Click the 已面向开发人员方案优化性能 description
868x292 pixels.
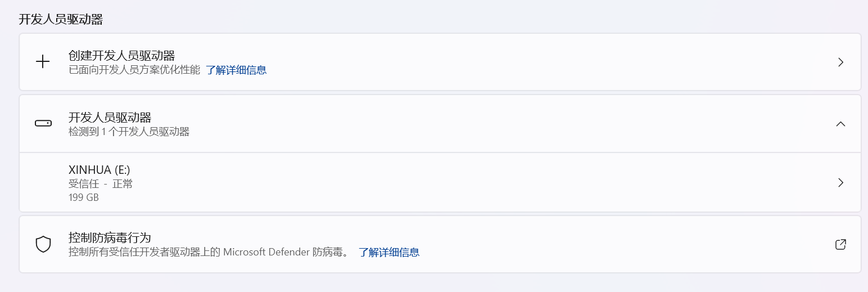pyautogui.click(x=134, y=70)
